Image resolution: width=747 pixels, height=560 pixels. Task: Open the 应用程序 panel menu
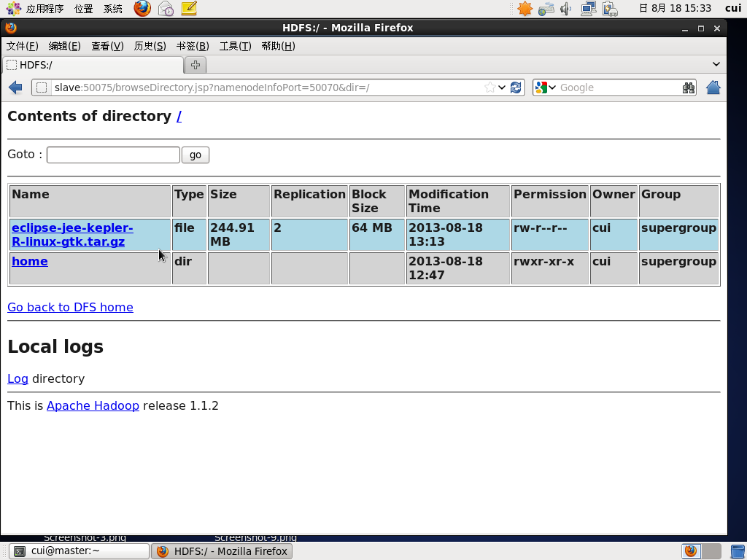(44, 9)
